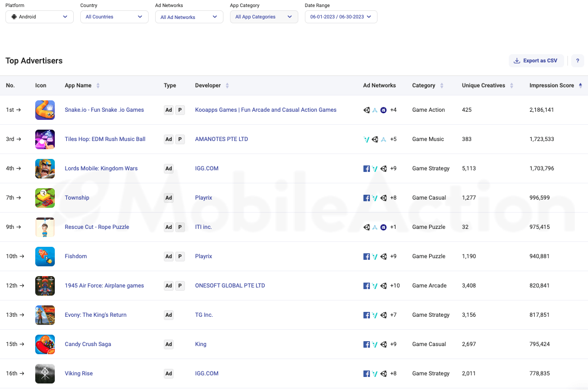This screenshot has height=390, width=588.
Task: Sort by Developer column arrows
Action: tap(227, 86)
